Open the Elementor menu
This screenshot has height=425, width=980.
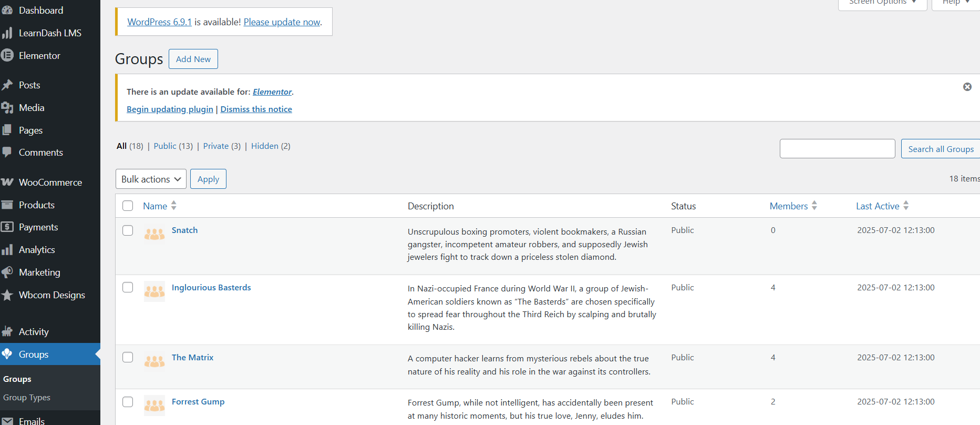pyautogui.click(x=50, y=55)
